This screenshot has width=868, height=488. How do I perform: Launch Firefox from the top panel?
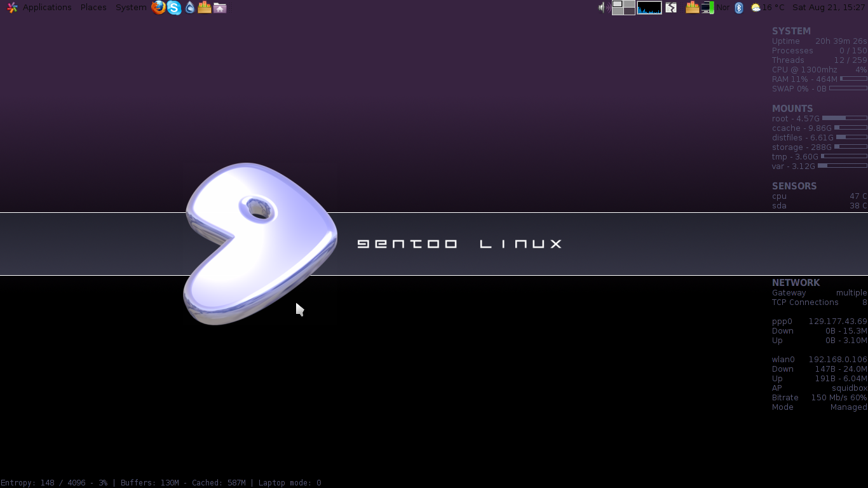point(158,8)
